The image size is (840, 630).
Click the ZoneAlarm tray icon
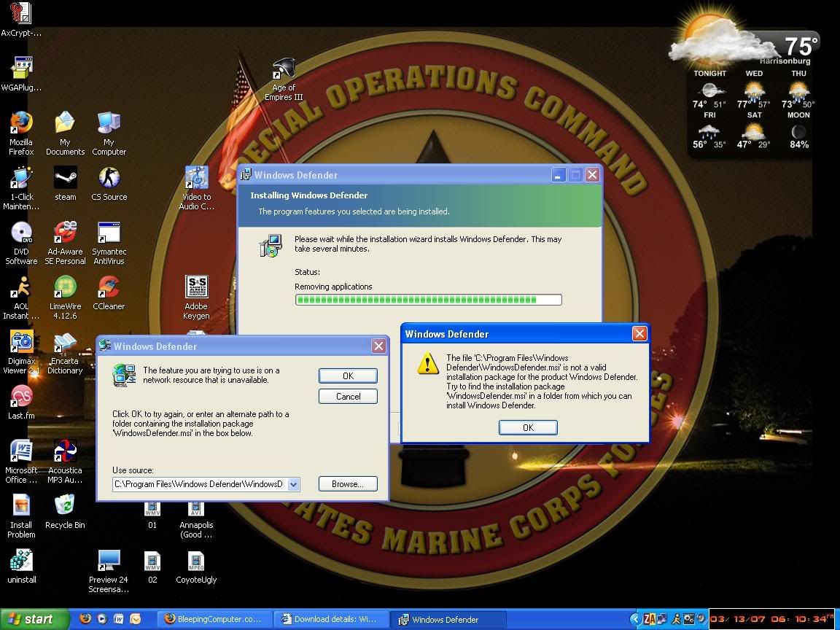point(650,619)
